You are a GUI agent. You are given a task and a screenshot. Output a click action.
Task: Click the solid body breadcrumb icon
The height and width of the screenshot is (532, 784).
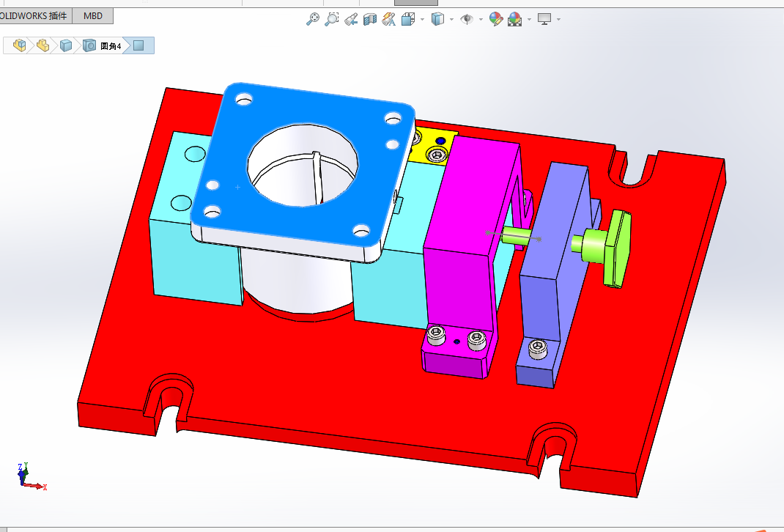pyautogui.click(x=65, y=45)
